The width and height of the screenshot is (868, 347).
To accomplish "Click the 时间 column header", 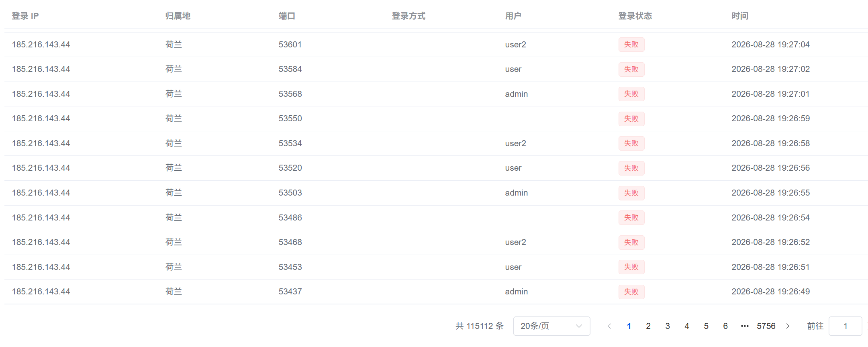I will pyautogui.click(x=740, y=16).
